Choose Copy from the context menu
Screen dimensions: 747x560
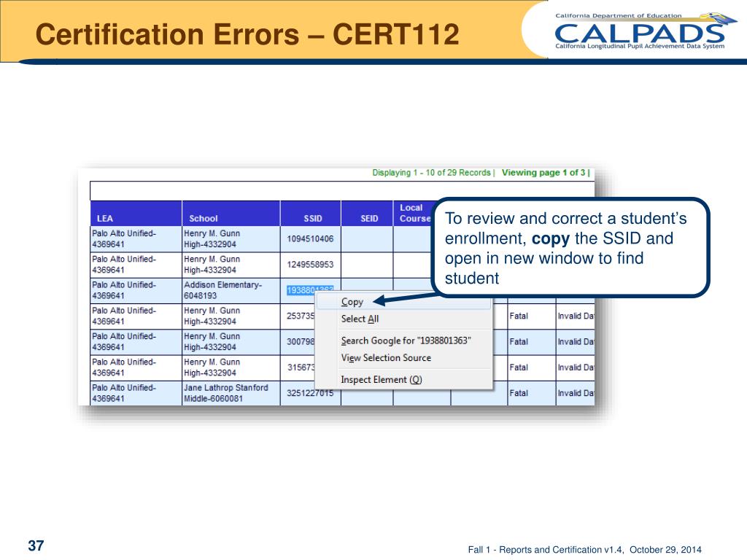click(x=404, y=302)
